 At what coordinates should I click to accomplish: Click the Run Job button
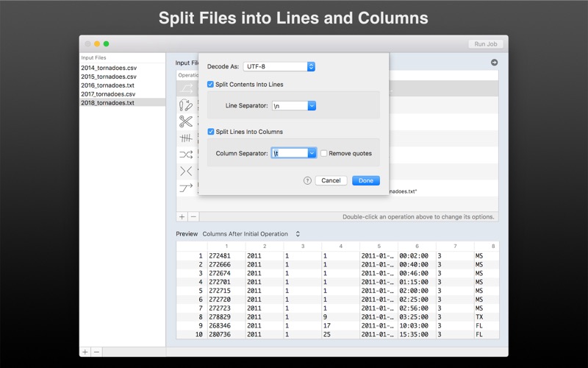[x=486, y=44]
